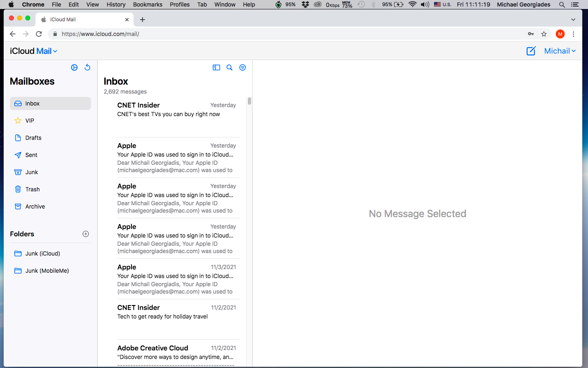Toggle the sidebar panel layout icon
This screenshot has width=588, height=368.
click(216, 67)
